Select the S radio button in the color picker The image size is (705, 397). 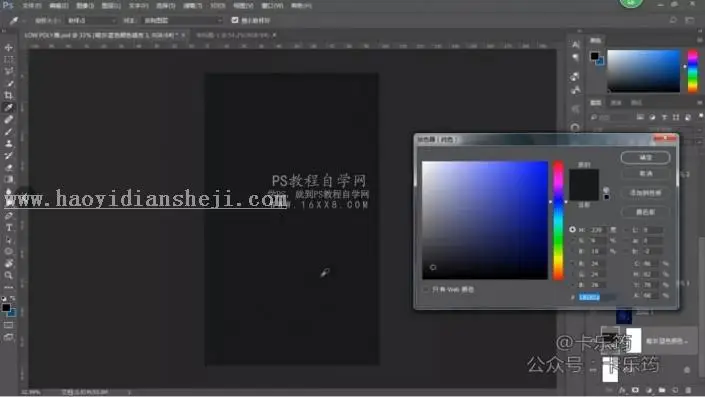(572, 241)
